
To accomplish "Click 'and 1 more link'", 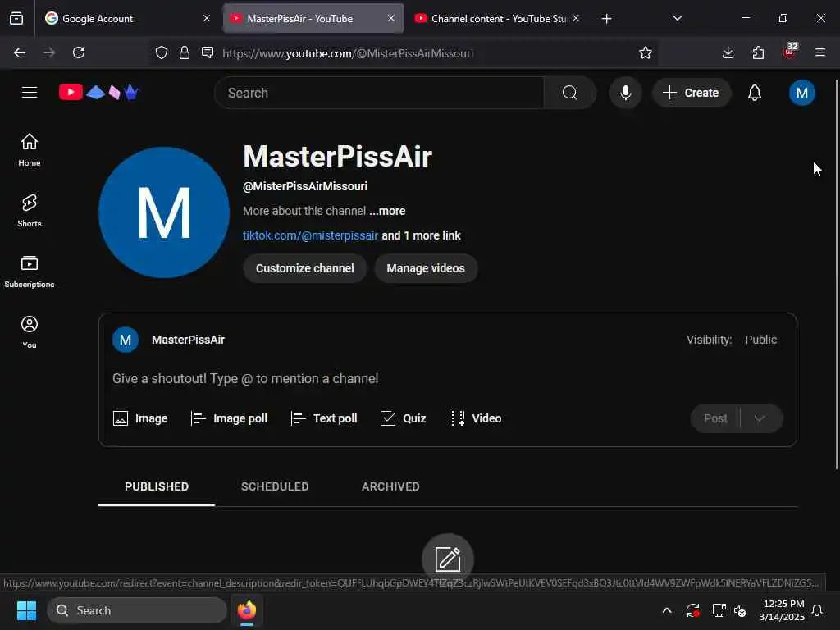I will click(x=421, y=235).
